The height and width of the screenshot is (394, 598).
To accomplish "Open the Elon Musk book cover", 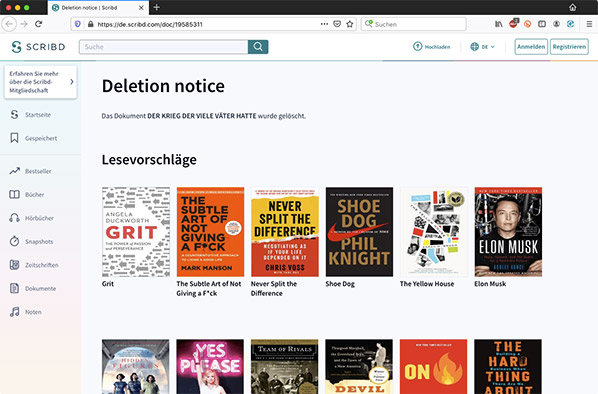I will (x=508, y=232).
